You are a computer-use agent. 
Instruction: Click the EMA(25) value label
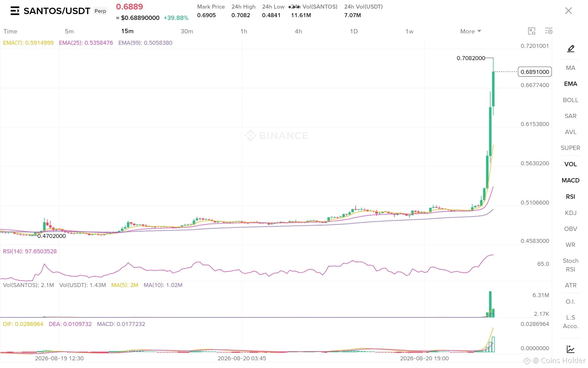tap(86, 43)
